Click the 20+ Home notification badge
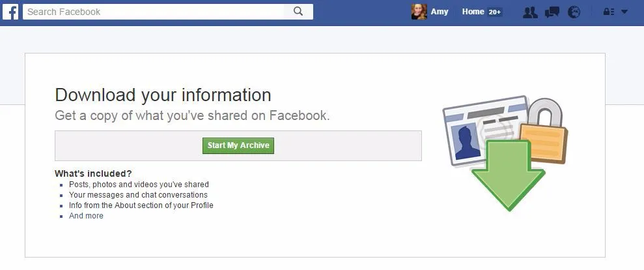This screenshot has width=644, height=270. coord(494,12)
